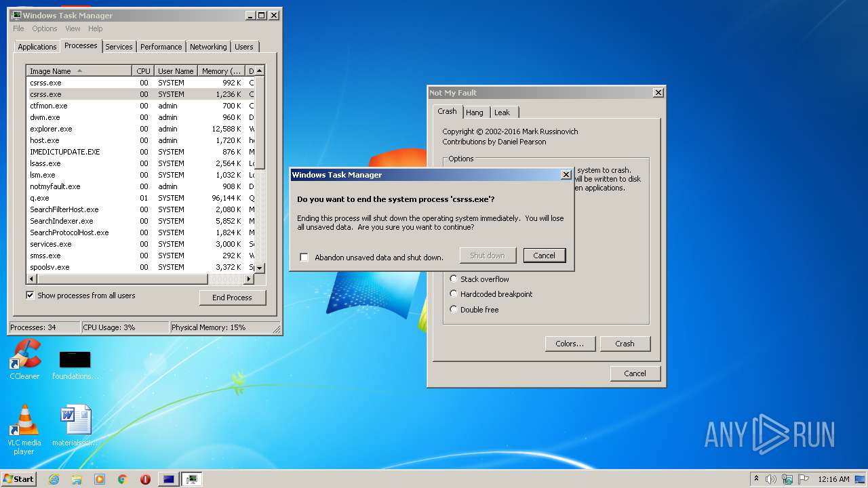Select the ctfmon.exe process row
868x488 pixels.
pos(140,106)
